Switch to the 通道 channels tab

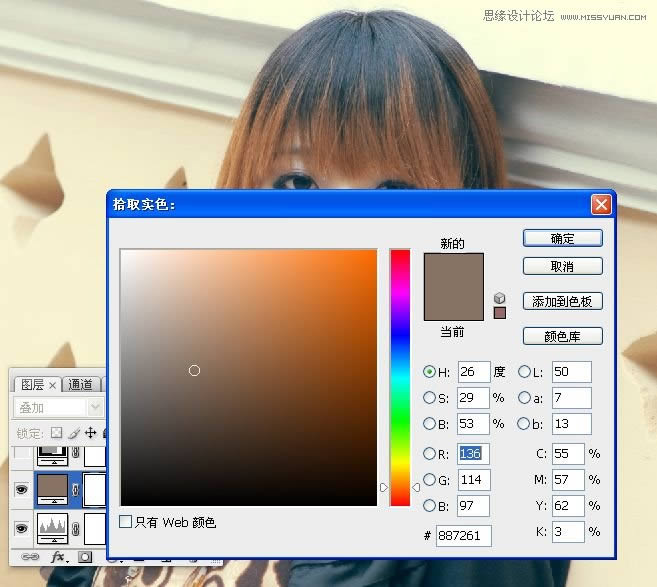tap(82, 384)
